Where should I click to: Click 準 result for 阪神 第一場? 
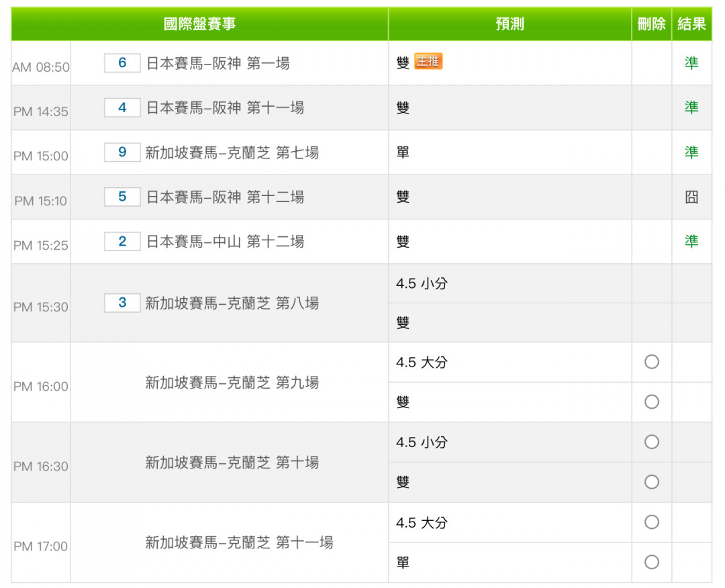(691, 63)
